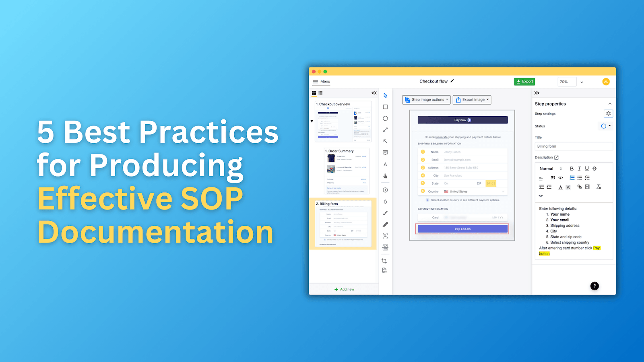Click 'Select shipping country' in description

pyautogui.click(x=570, y=243)
